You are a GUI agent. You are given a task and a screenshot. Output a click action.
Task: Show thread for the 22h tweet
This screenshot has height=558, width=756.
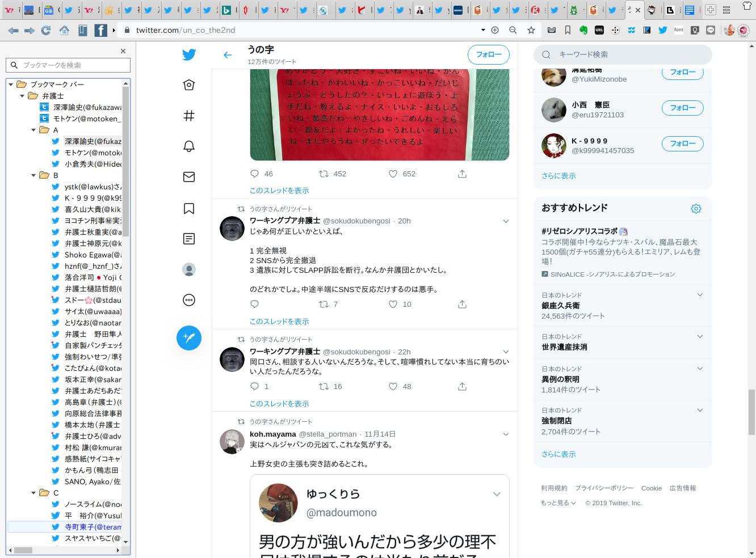[x=279, y=404]
